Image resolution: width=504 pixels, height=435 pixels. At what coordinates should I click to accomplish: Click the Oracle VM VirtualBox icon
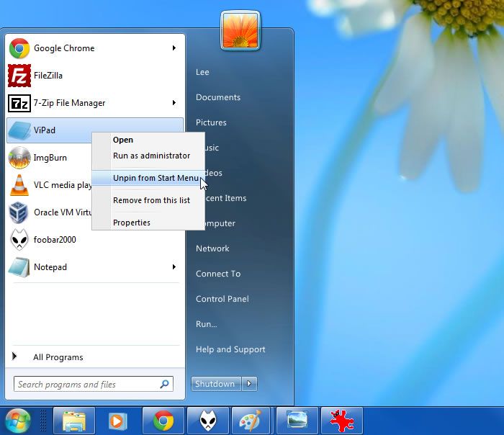(18, 212)
